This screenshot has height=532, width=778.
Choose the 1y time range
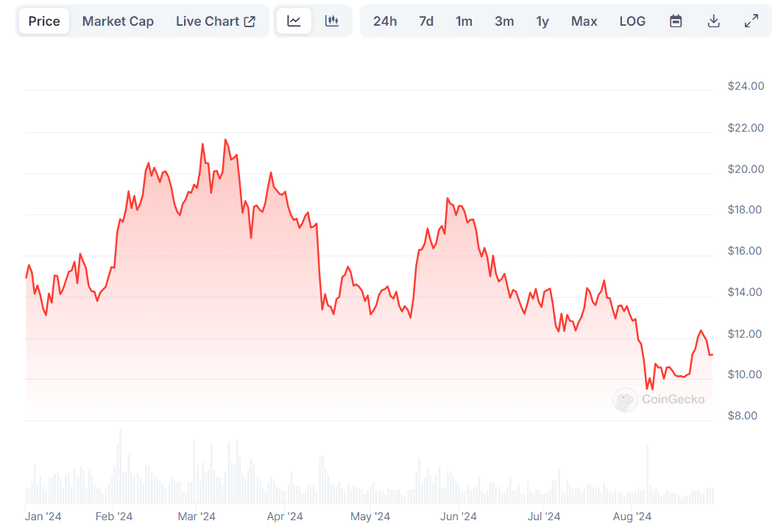click(x=542, y=21)
